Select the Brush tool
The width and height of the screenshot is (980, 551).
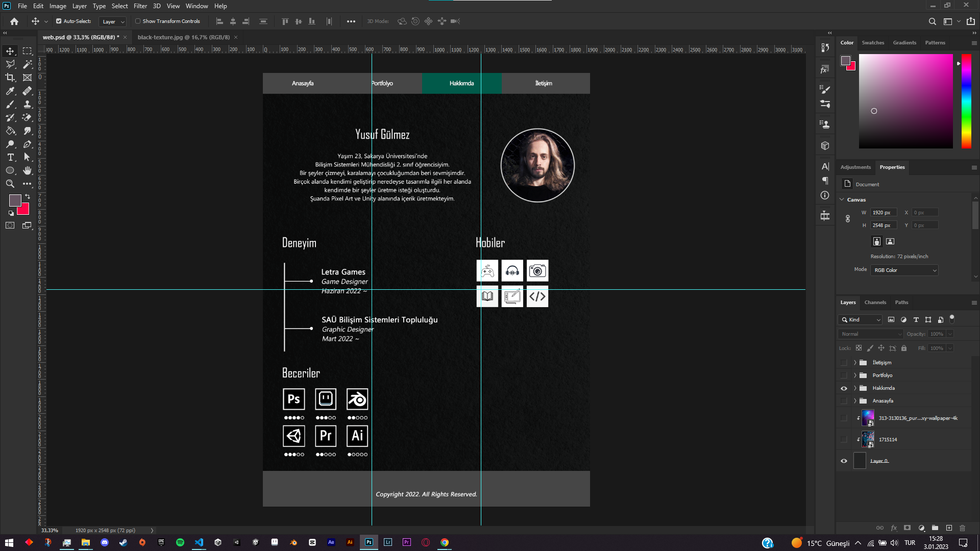[9, 104]
